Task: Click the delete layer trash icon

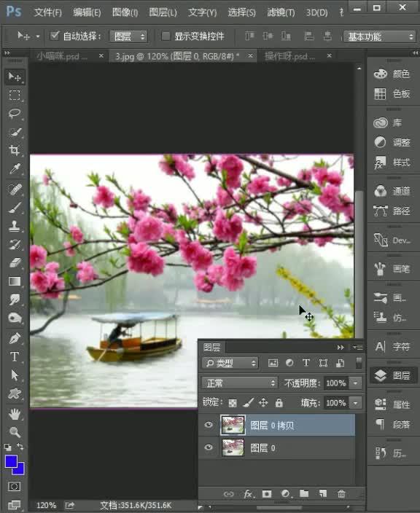Action: 341,494
